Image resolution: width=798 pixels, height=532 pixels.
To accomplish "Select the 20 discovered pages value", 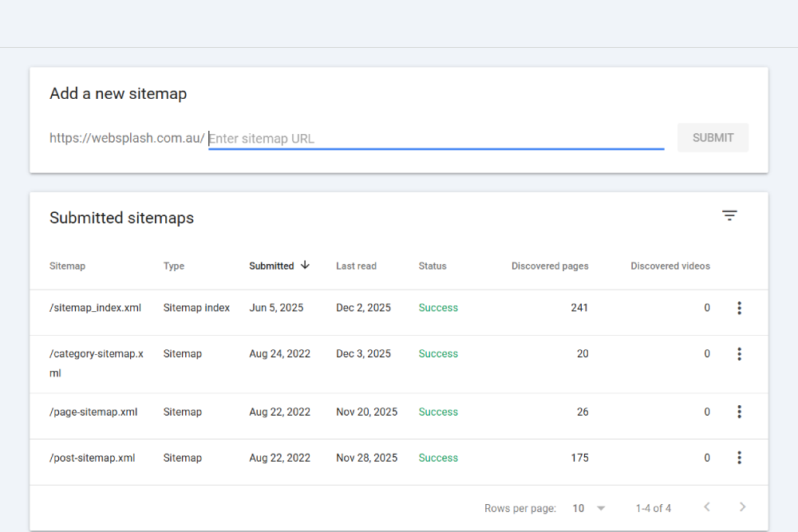I will click(583, 353).
